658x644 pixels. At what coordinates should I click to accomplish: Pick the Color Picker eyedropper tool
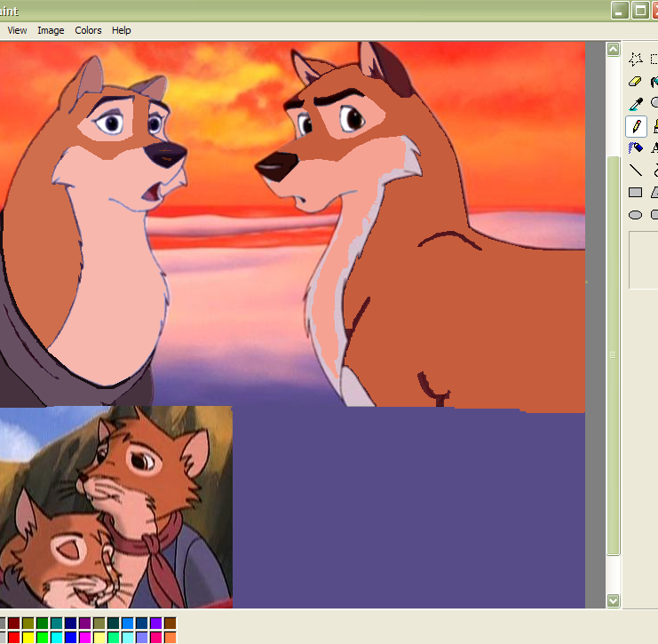(636, 104)
